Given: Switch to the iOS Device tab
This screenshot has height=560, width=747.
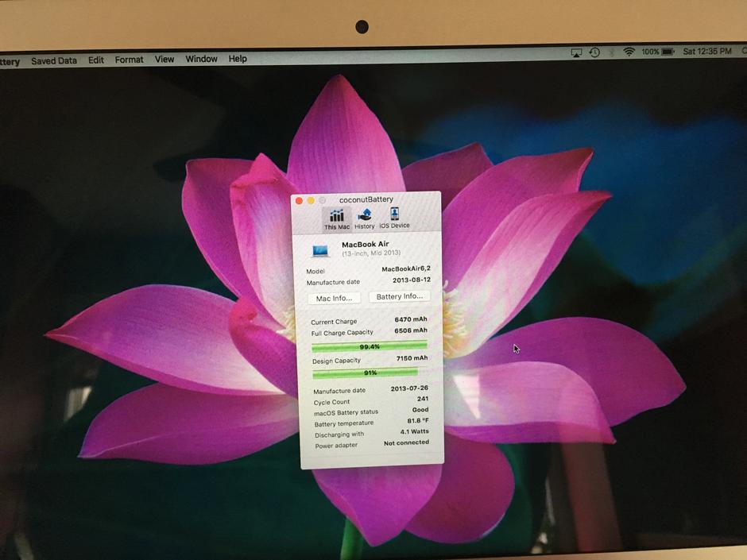Looking at the screenshot, I should coord(394,218).
